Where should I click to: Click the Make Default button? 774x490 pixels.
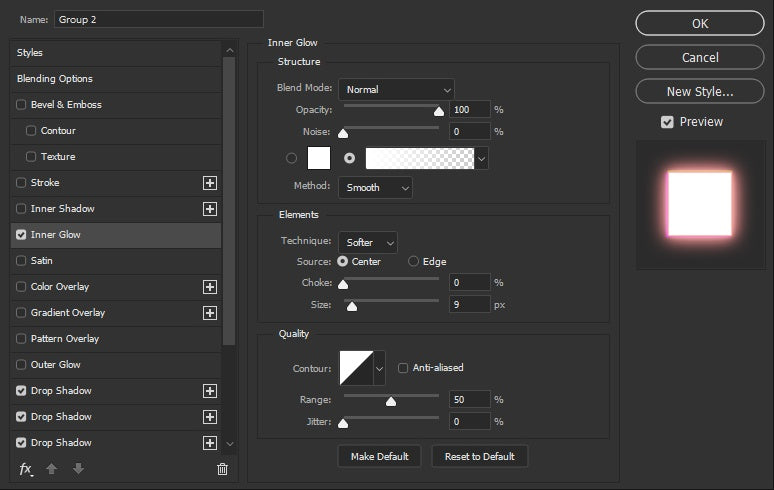(x=380, y=456)
